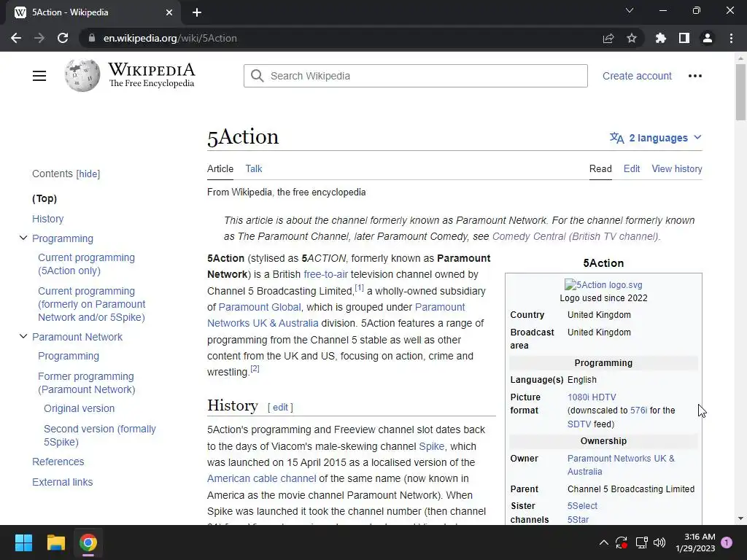
Task: Open the Wikipedia main menu hamburger icon
Action: point(39,76)
